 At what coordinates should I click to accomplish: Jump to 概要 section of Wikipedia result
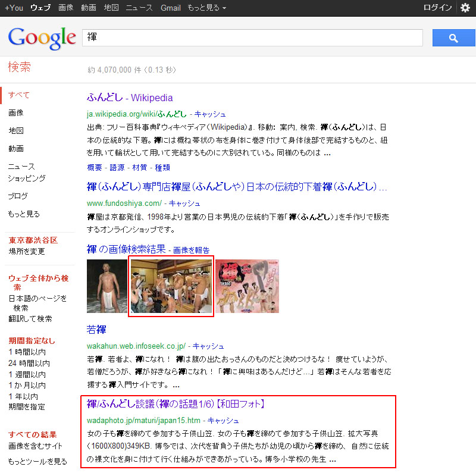95,168
